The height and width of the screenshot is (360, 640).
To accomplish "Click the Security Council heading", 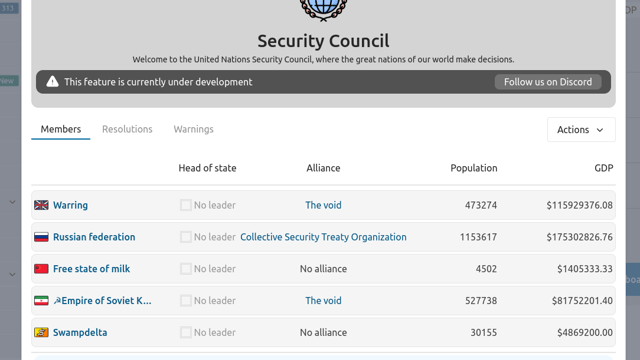I will (323, 41).
